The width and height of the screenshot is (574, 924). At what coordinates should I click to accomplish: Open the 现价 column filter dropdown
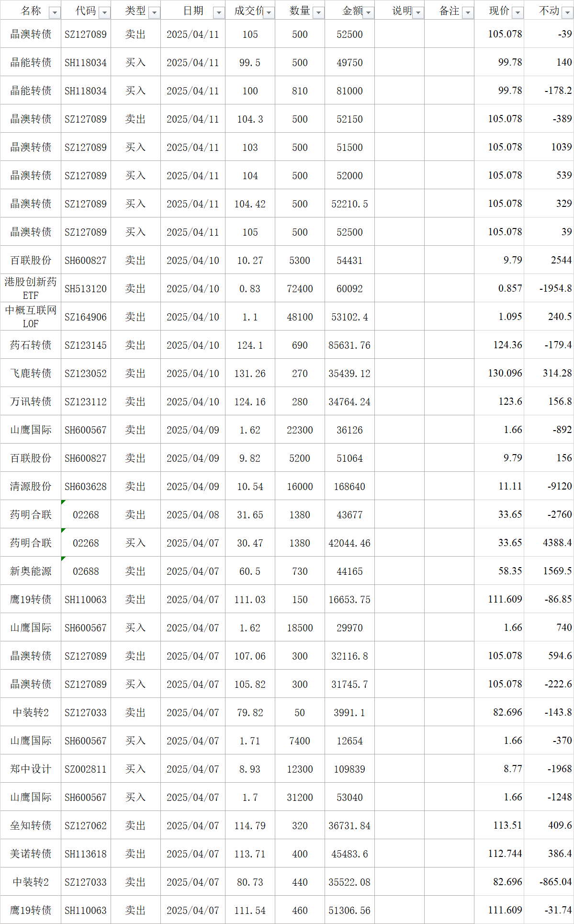click(x=518, y=13)
